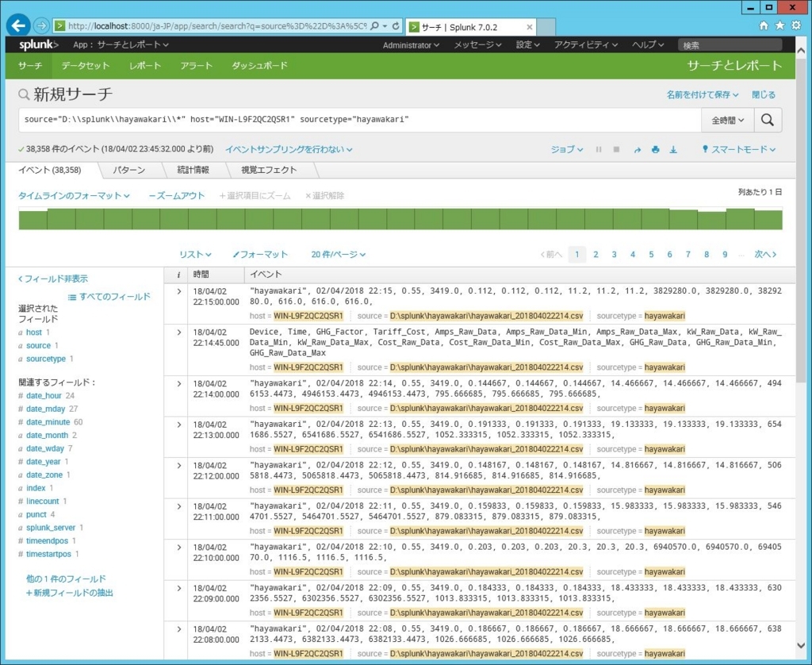
Task: Expand the 22:14:00 event row
Action: [x=178, y=383]
